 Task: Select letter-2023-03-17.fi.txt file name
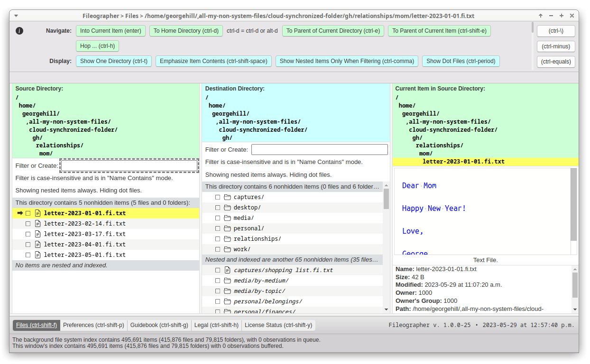[85, 234]
